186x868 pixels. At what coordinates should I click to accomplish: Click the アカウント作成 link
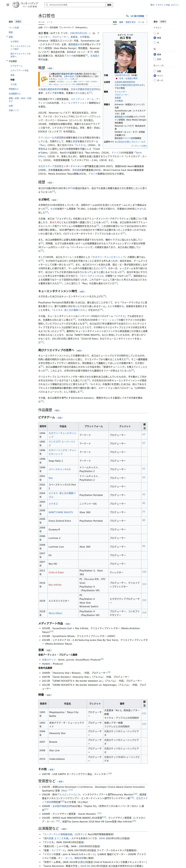point(163,5)
